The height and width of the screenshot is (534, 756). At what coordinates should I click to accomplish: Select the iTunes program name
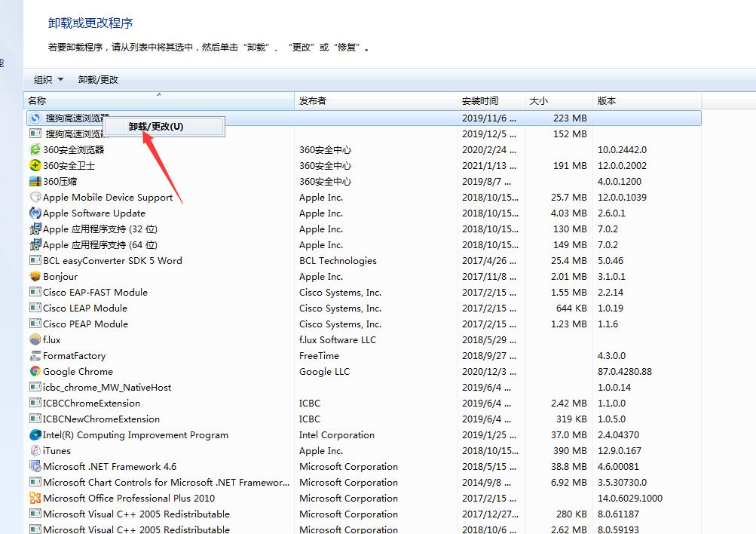[x=57, y=450]
